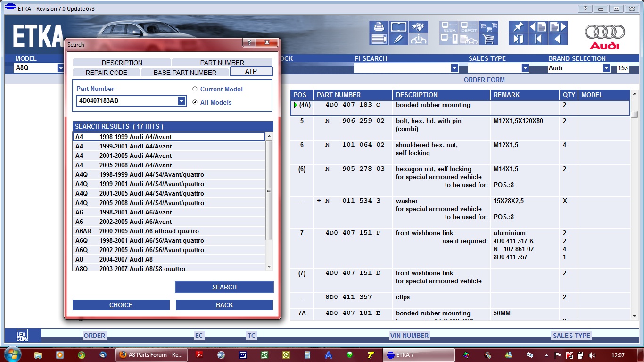Open the SALES TYPE dropdown

pos(525,68)
